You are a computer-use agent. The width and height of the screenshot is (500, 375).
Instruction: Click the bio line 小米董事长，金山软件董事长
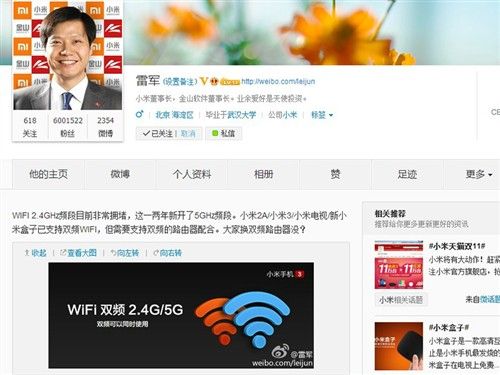(x=221, y=99)
